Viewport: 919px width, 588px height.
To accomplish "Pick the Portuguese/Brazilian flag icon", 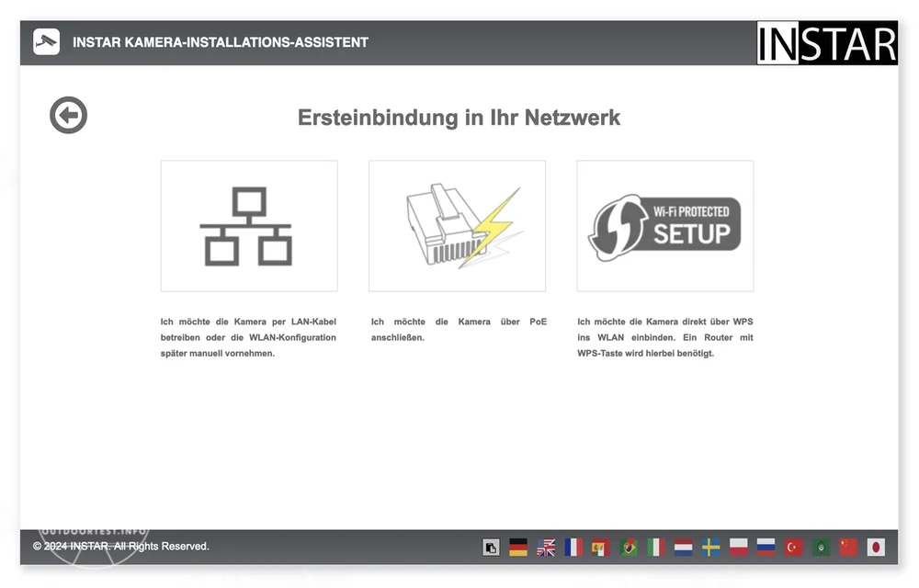I will tap(629, 548).
